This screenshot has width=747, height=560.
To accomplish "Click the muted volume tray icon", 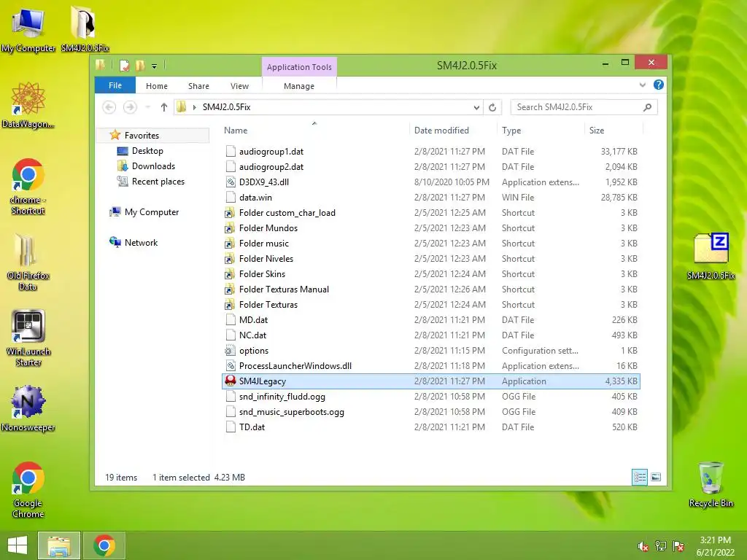I will [643, 546].
